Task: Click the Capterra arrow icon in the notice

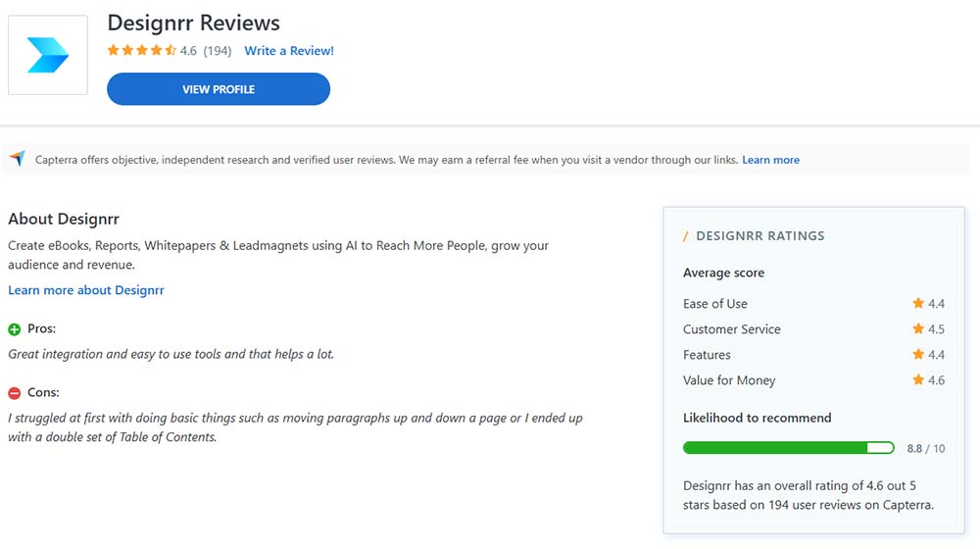Action: pyautogui.click(x=17, y=159)
